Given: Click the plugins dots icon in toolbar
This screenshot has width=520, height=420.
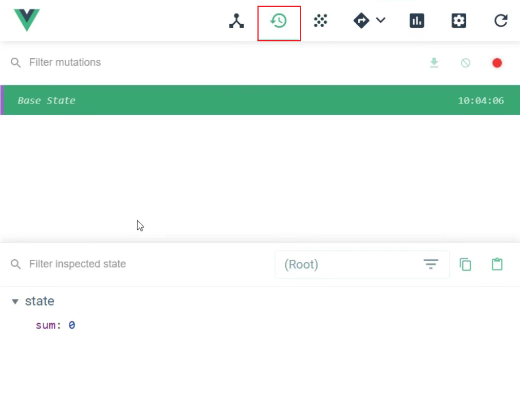Looking at the screenshot, I should [x=320, y=20].
